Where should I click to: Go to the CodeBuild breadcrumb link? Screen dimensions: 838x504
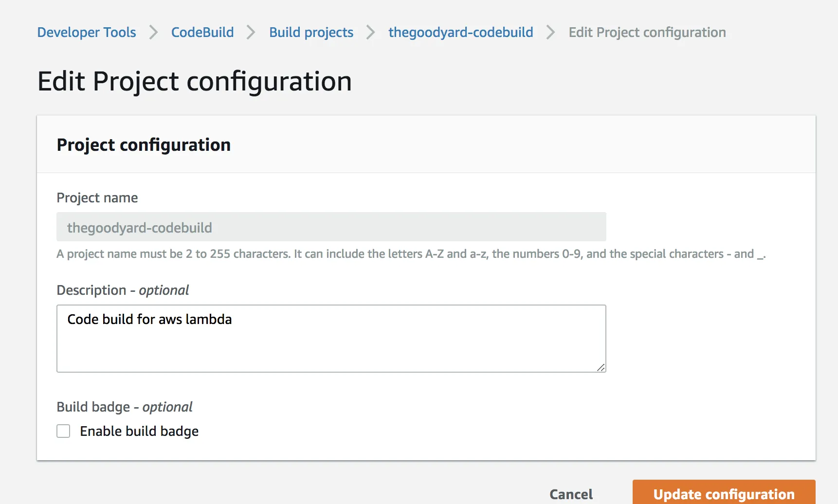(202, 32)
